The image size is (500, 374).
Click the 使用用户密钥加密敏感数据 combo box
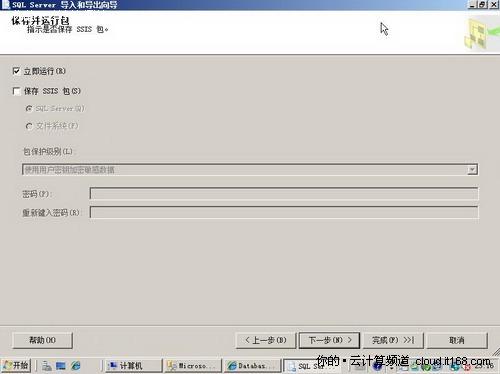coord(250,170)
